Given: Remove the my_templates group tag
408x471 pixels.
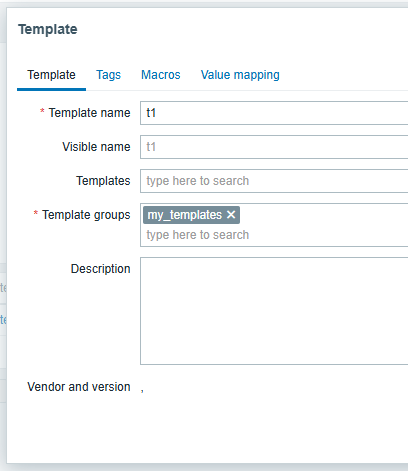Looking at the screenshot, I should point(231,215).
